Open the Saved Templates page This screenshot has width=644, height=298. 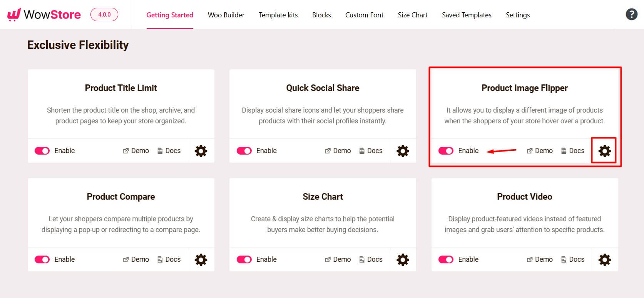467,15
